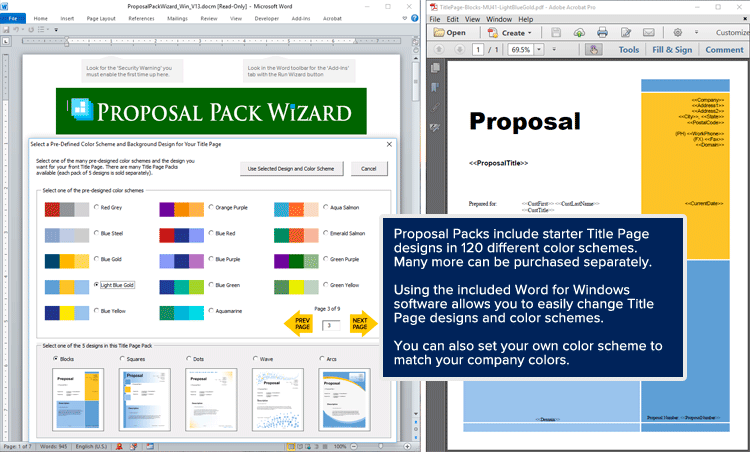This screenshot has height=452, width=750.
Task: Select the Emerald Salmon radio button
Action: pos(326,233)
